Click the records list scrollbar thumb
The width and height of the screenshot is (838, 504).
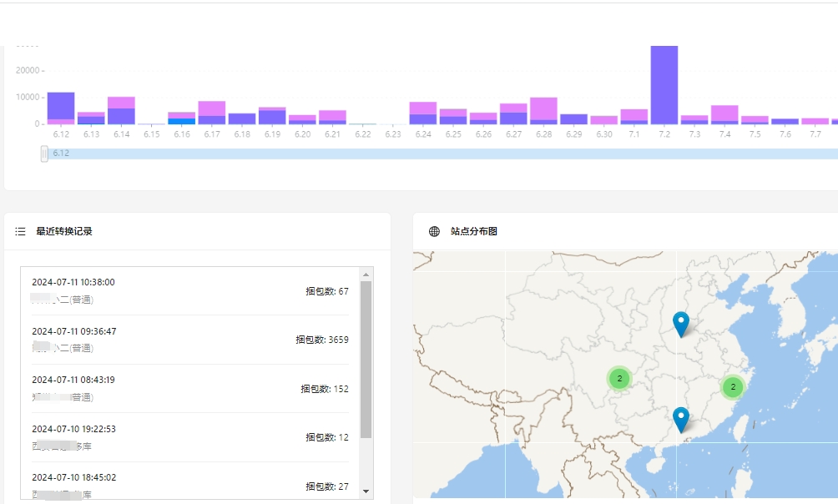tap(366, 359)
